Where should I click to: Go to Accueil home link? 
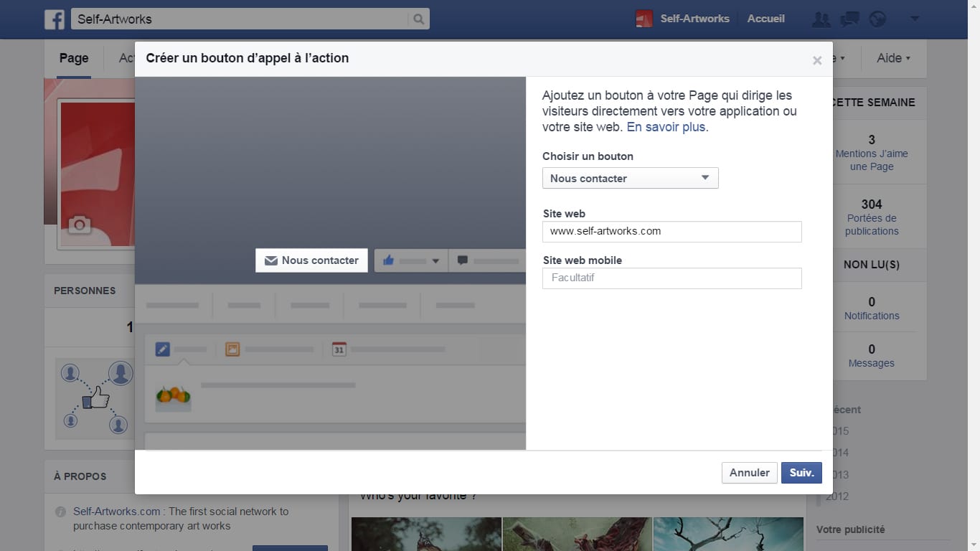pyautogui.click(x=765, y=19)
